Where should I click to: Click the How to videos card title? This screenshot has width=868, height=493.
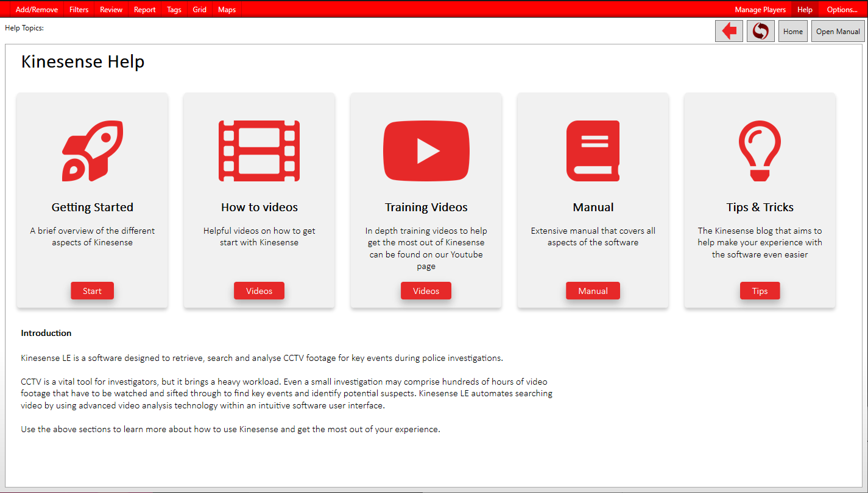tap(259, 208)
